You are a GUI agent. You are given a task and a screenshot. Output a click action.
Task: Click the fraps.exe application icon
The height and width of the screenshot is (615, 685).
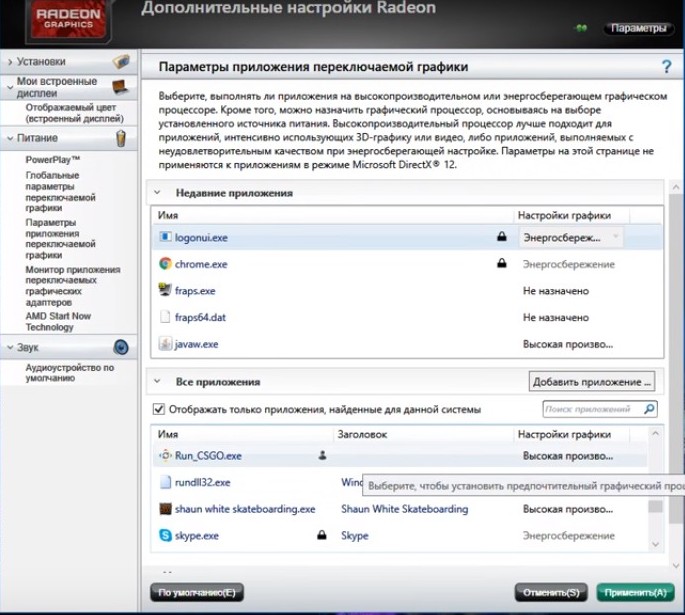[165, 290]
